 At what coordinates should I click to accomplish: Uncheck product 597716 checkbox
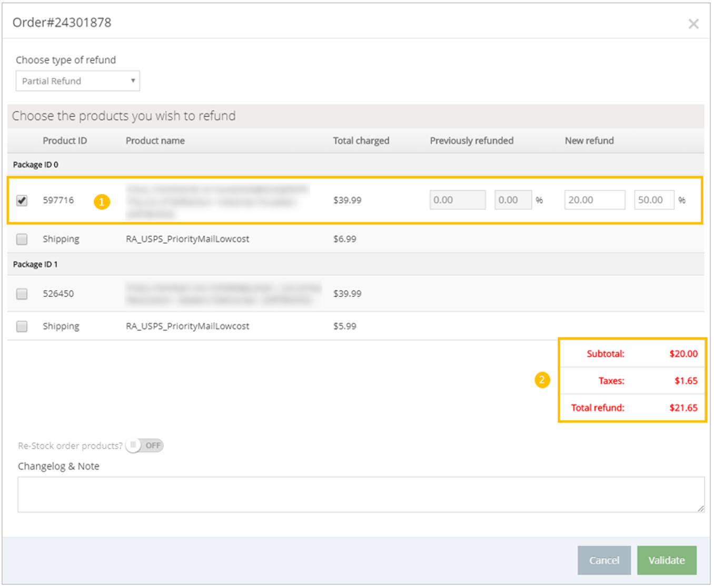[x=22, y=201]
